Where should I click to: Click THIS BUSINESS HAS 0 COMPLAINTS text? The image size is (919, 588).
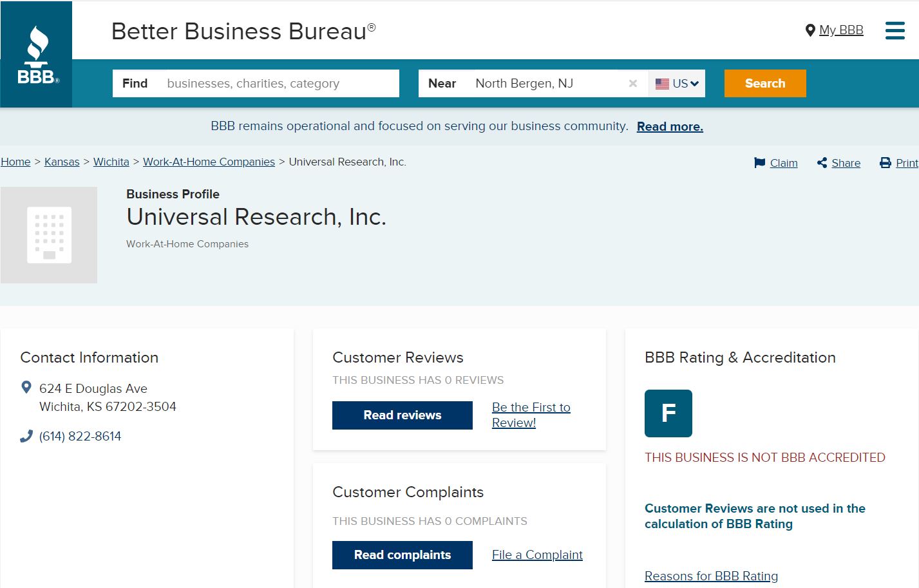[430, 522]
